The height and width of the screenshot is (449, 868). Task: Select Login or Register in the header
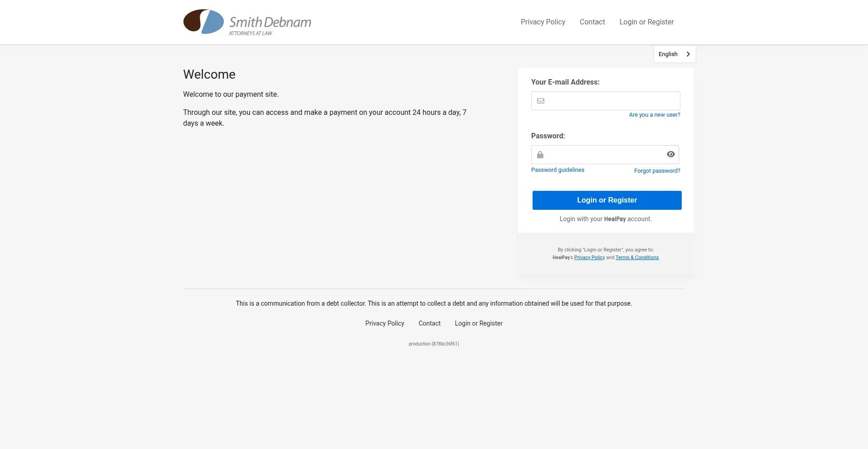pos(646,22)
